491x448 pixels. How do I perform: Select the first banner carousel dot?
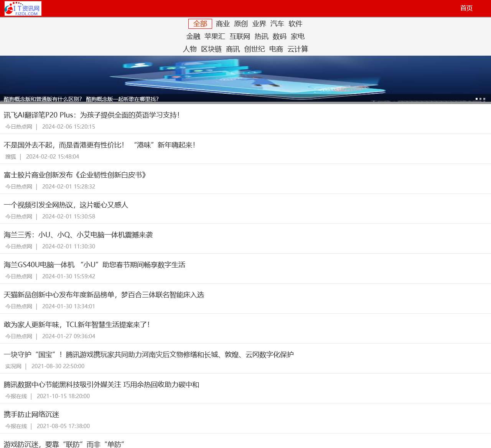click(476, 99)
